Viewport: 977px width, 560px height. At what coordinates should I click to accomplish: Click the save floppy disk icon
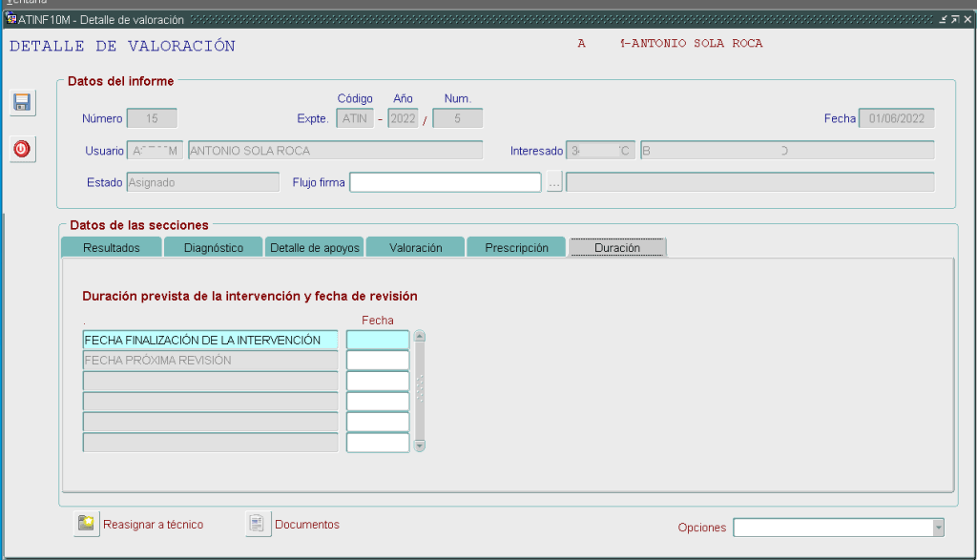pos(23,103)
